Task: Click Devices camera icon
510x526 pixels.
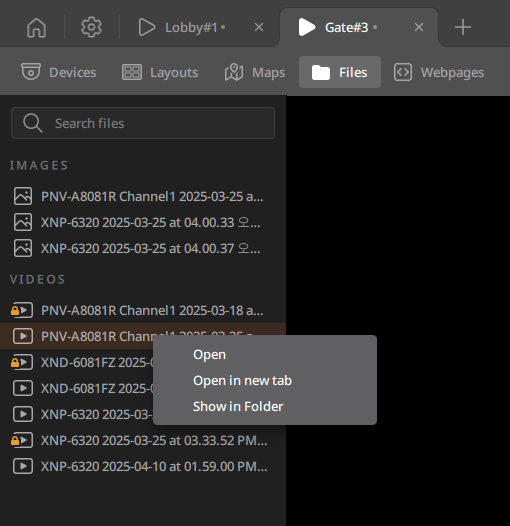Action: [x=31, y=72]
